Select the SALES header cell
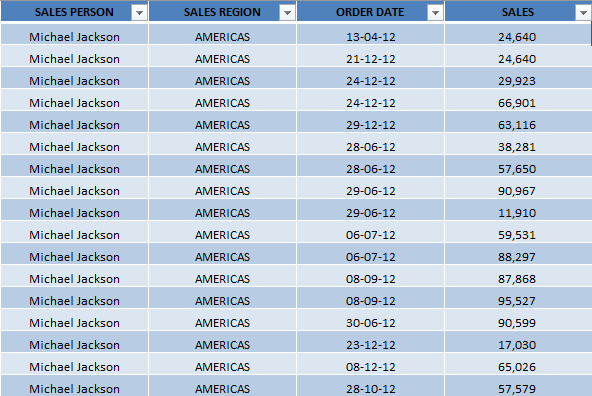592x396 pixels. (x=518, y=12)
